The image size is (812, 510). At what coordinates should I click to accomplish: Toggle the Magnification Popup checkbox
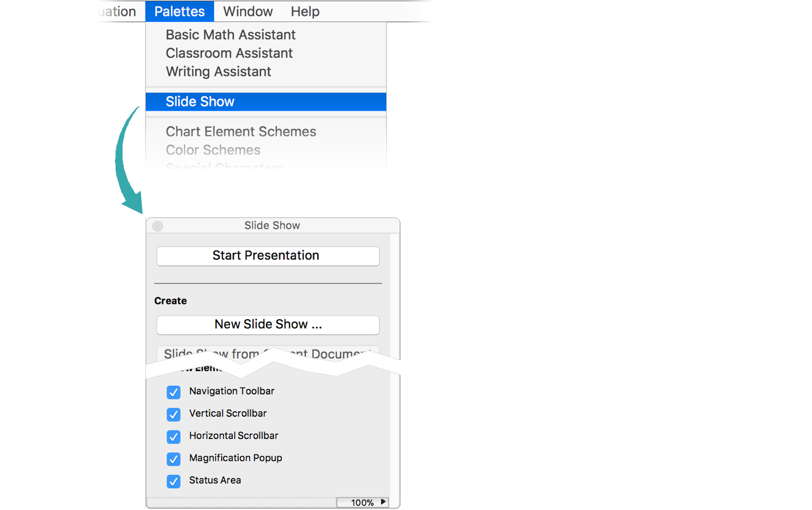coord(174,459)
